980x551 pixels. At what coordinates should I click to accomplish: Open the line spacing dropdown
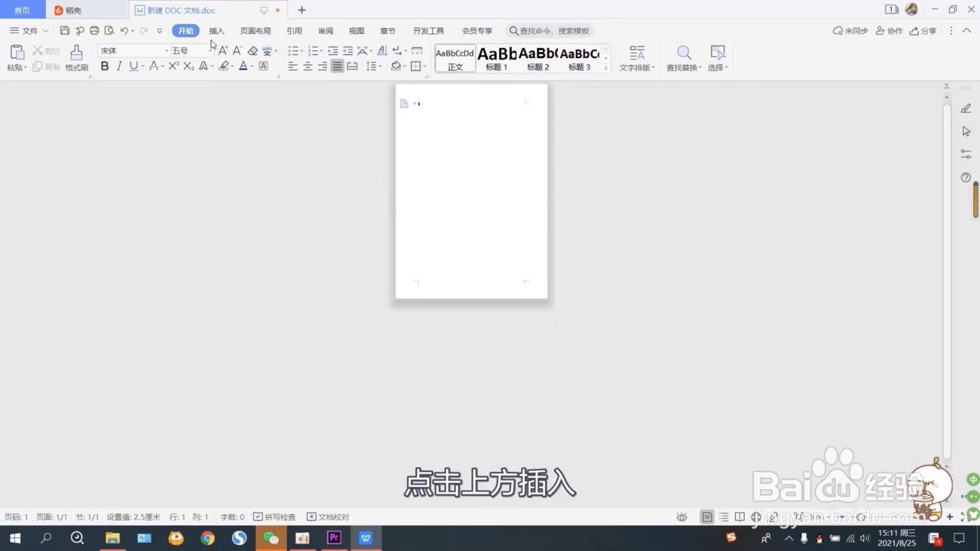coord(373,66)
